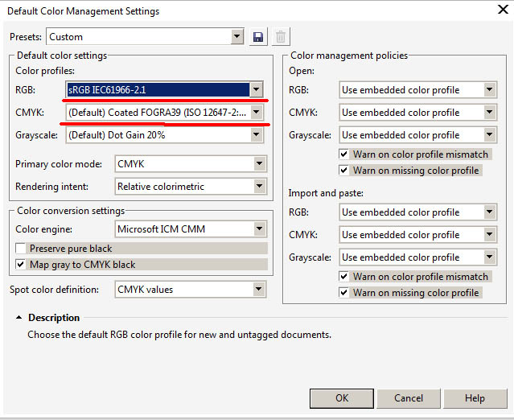Click the trash can delete preset icon
The width and height of the screenshot is (514, 420).
(x=281, y=37)
